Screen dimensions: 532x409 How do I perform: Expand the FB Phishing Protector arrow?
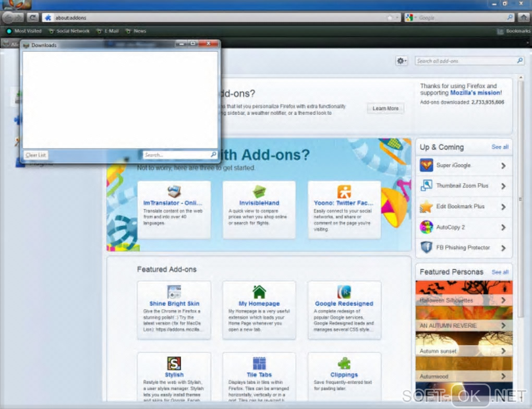503,248
